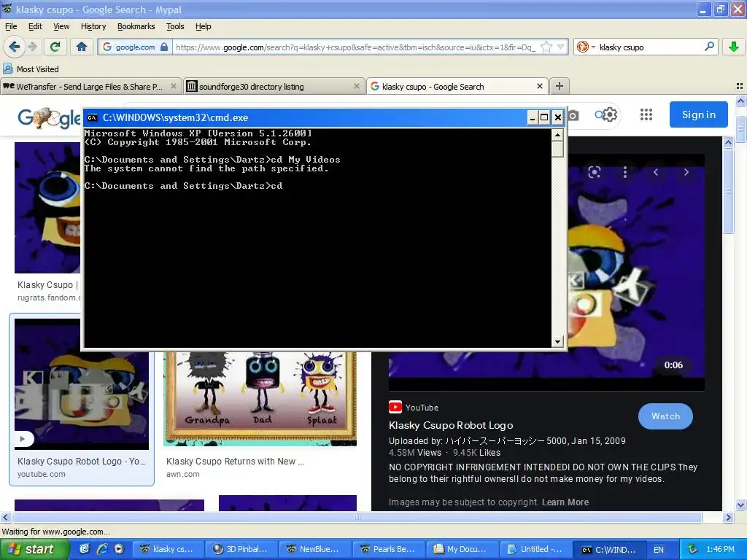The width and height of the screenshot is (747, 560).
Task: Click the horizontal scrollbar right arrow
Action: pyautogui.click(x=728, y=517)
